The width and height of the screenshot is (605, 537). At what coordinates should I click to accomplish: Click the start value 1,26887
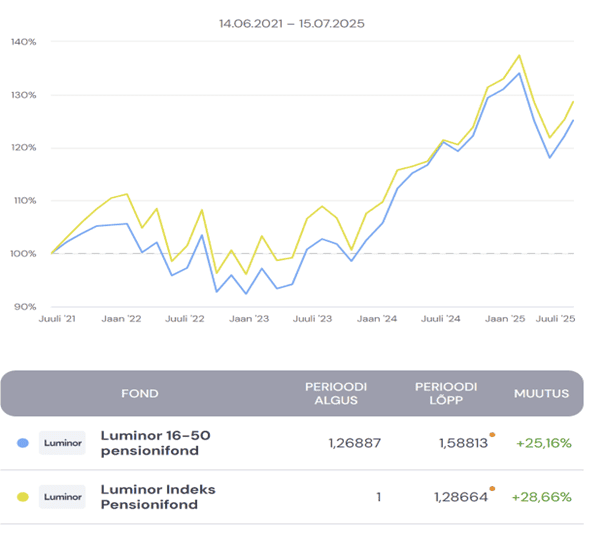[x=355, y=443]
